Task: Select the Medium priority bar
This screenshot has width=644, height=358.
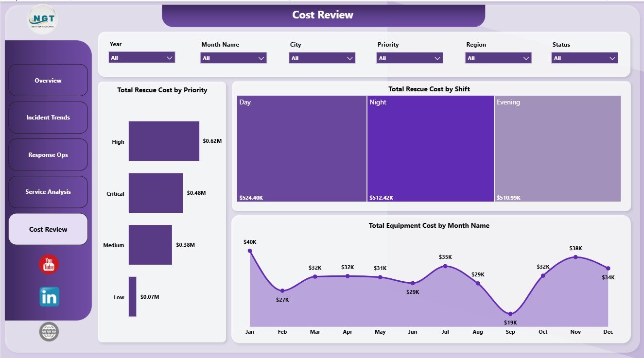Action: click(x=150, y=245)
